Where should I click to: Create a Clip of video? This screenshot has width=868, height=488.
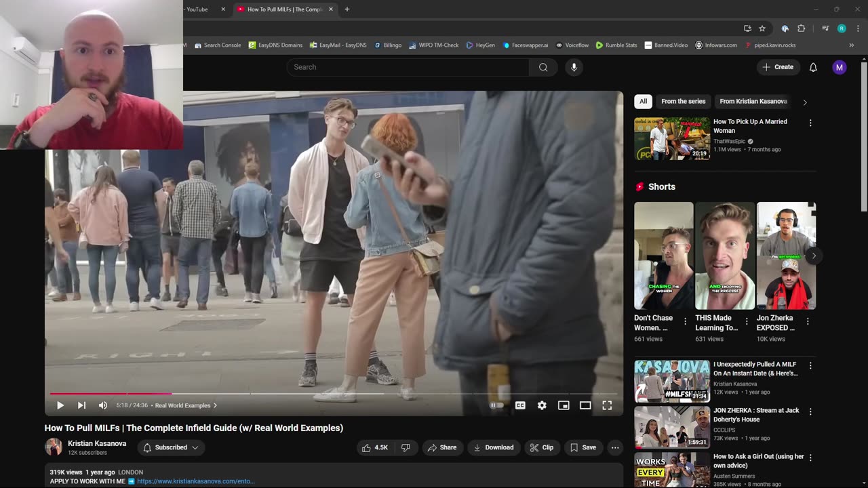542,447
